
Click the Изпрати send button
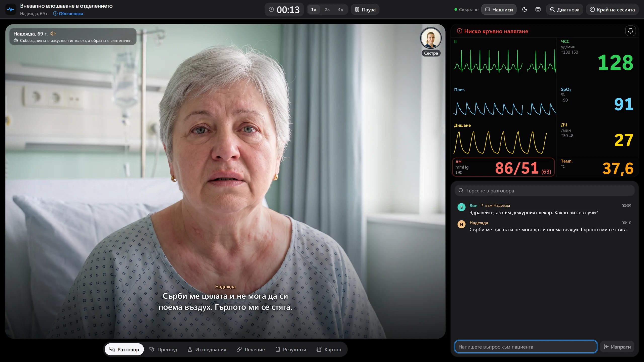tap(617, 347)
